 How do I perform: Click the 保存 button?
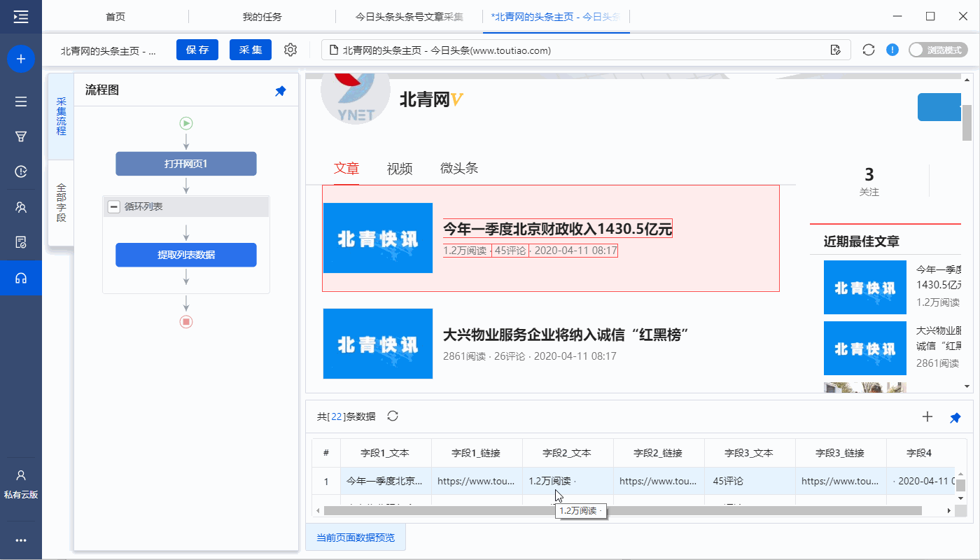(x=197, y=50)
